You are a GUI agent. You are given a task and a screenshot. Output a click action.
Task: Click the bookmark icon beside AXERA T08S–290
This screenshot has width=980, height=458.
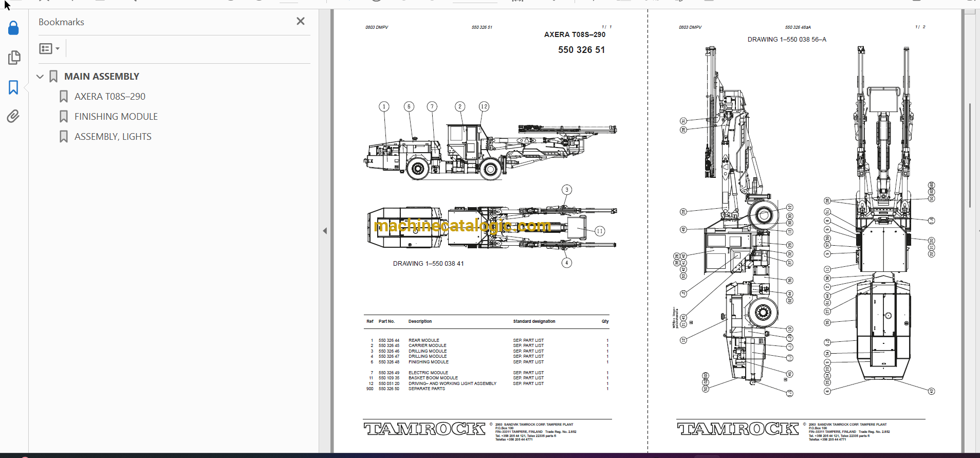[x=64, y=97]
